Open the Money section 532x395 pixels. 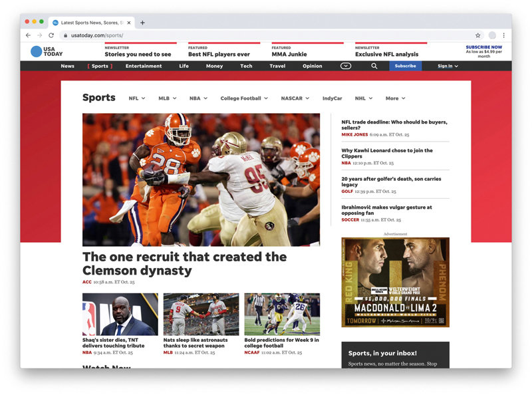point(214,66)
